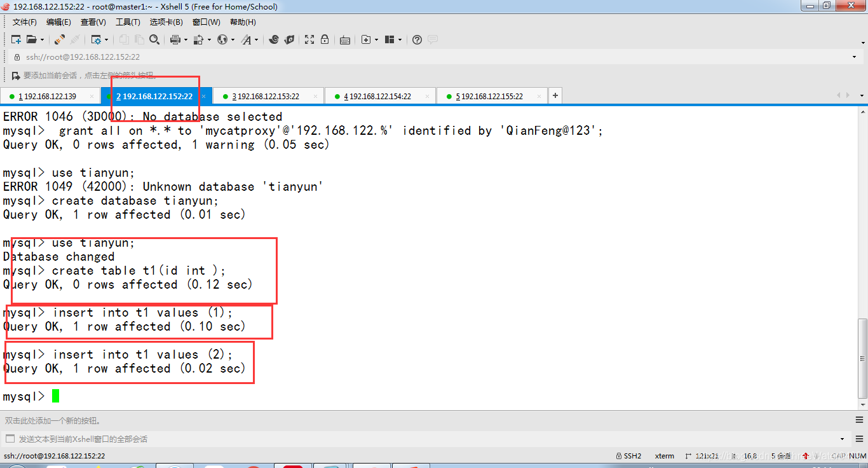Click the print icon
868x468 pixels.
(x=175, y=39)
